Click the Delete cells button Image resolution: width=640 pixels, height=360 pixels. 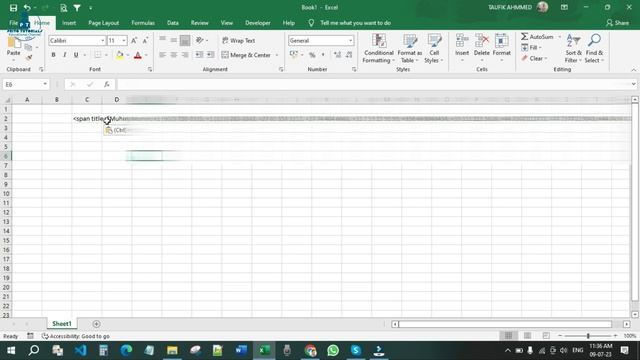[482, 49]
